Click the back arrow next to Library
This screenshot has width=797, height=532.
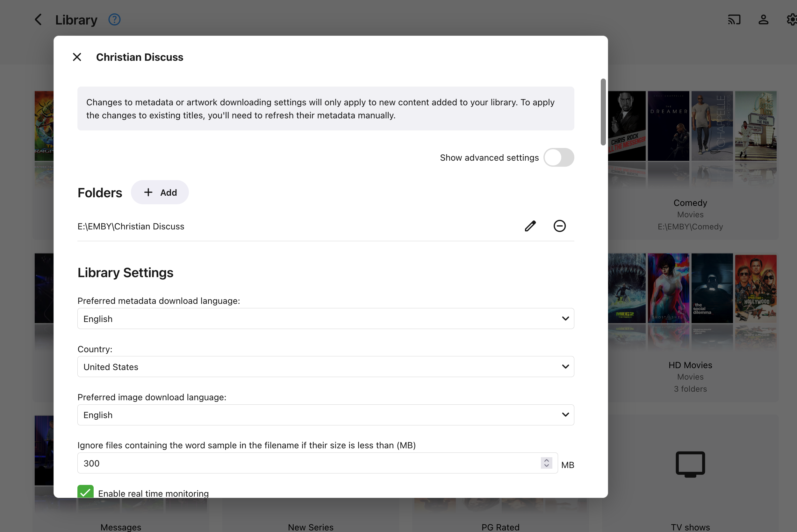tap(38, 20)
